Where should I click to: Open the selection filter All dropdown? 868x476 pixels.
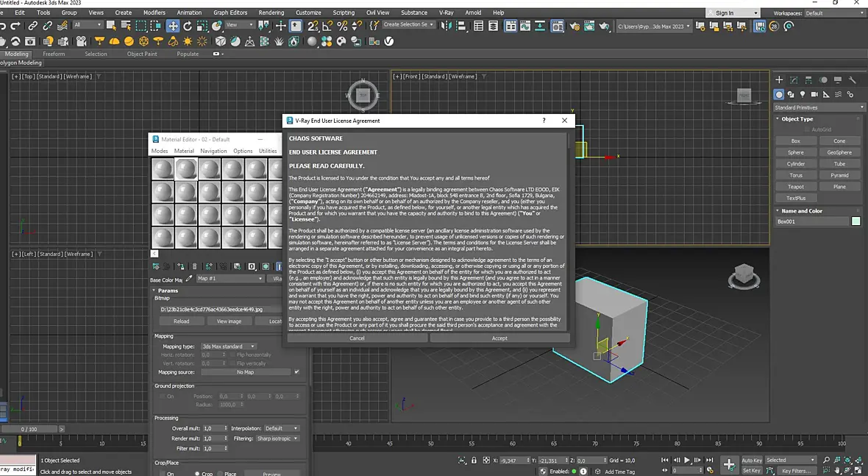click(x=88, y=25)
